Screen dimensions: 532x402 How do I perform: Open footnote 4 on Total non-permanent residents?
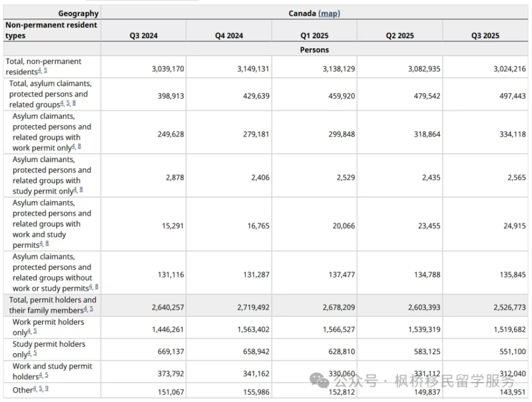39,70
